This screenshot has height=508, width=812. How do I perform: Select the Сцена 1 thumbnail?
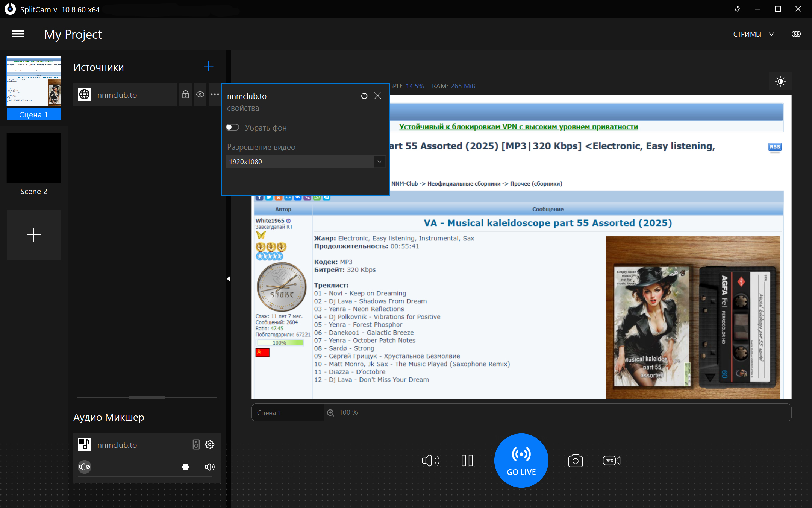34,82
